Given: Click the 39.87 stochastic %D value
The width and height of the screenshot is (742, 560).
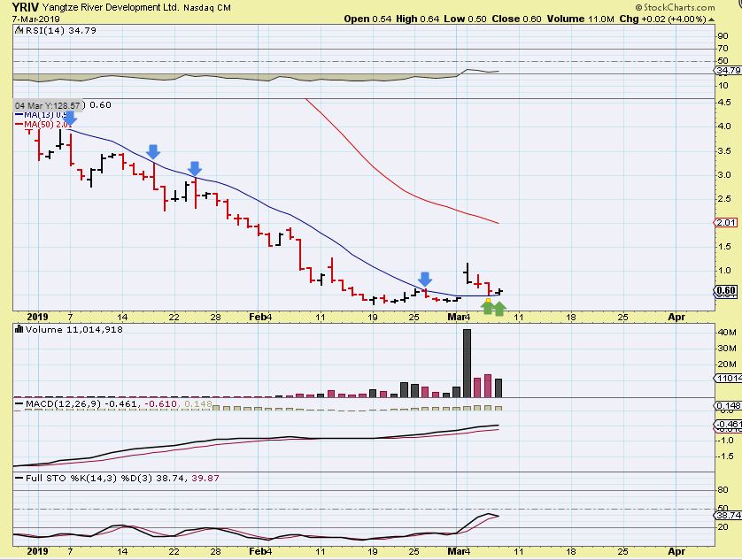Looking at the screenshot, I should (205, 479).
